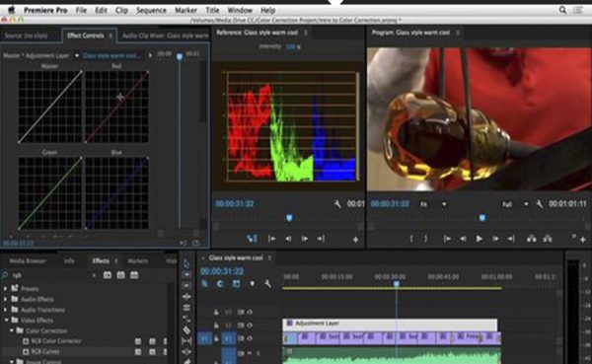Expand the Audio Effects folder
This screenshot has height=364, width=592.
point(5,299)
